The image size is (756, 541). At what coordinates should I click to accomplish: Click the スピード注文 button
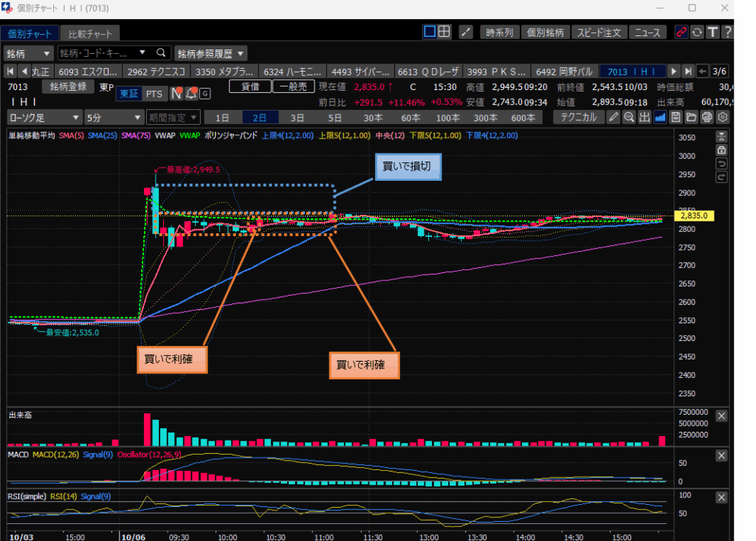[x=599, y=32]
